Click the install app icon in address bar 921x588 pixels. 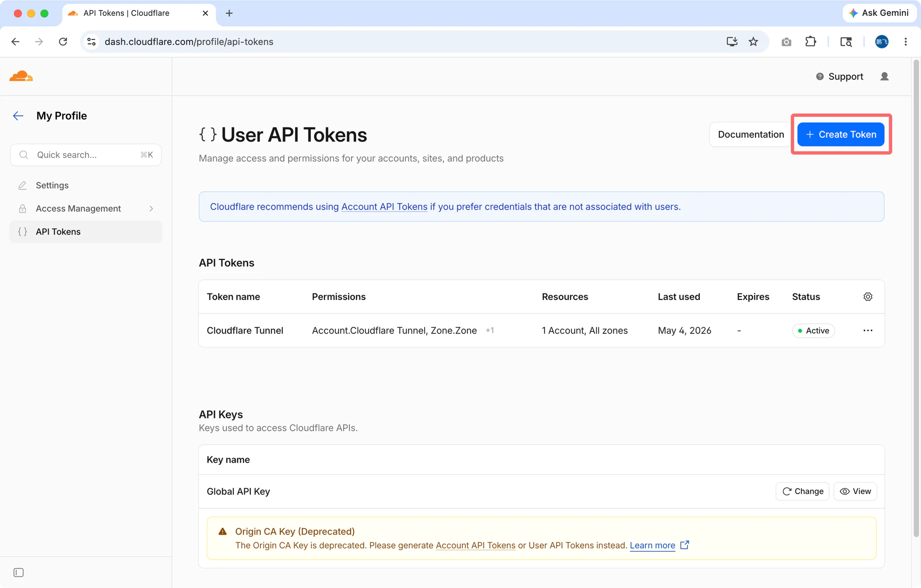tap(732, 42)
